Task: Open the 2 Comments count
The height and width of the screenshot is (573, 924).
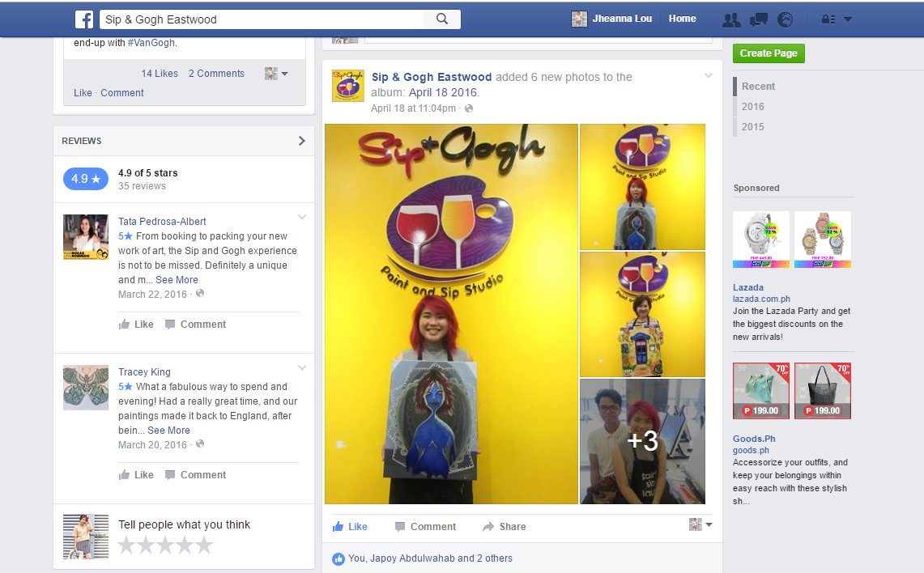Action: 216,74
